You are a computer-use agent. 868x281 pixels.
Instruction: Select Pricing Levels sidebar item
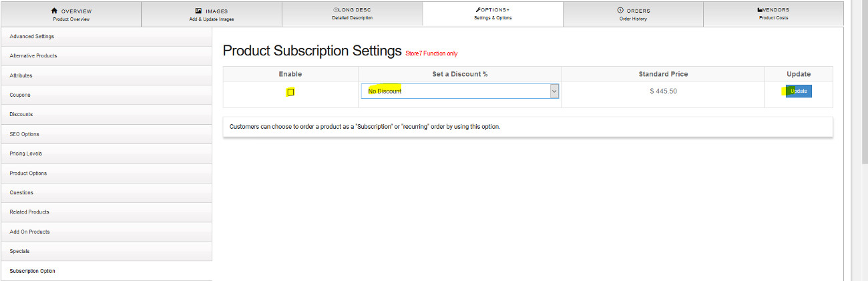[x=26, y=154]
